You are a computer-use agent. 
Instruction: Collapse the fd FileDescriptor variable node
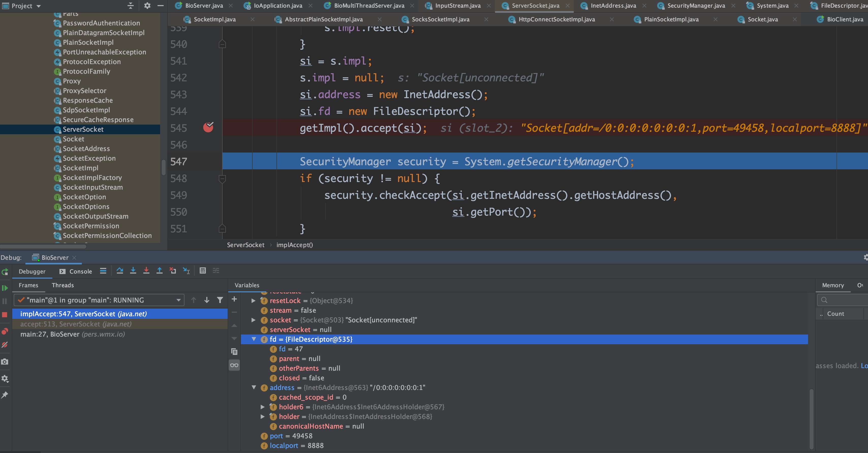tap(254, 339)
